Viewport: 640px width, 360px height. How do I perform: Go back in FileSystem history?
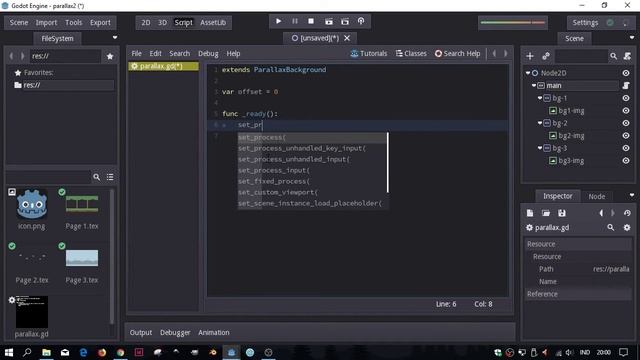(11, 56)
